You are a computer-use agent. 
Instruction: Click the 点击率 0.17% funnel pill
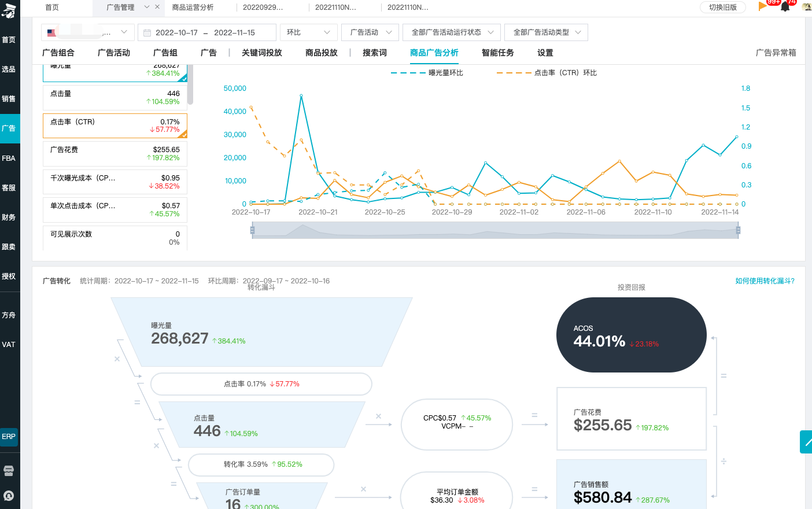point(261,384)
